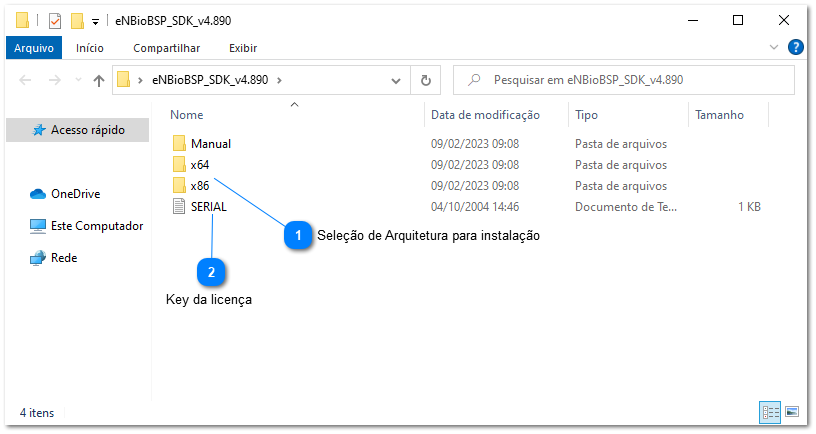Image resolution: width=816 pixels, height=434 pixels.
Task: Click the eNBioBSP_SDK_v4.890 breadcrumb in address bar
Action: (210, 80)
